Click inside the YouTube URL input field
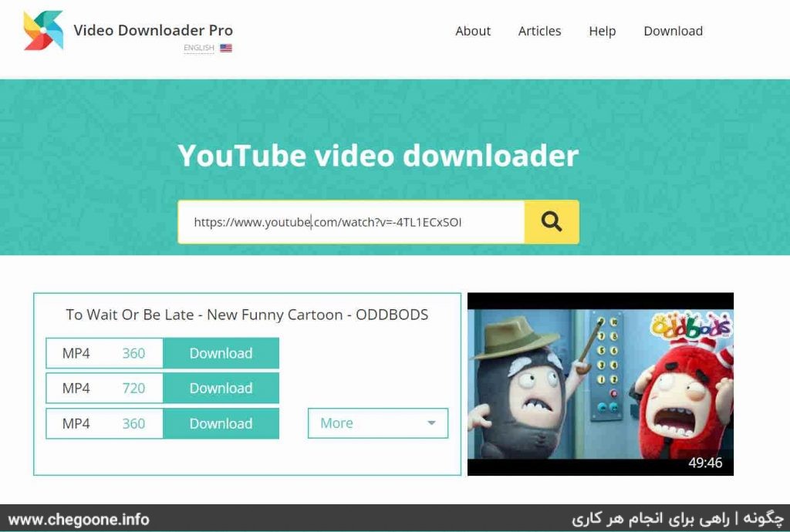The height and width of the screenshot is (532, 790). [351, 222]
